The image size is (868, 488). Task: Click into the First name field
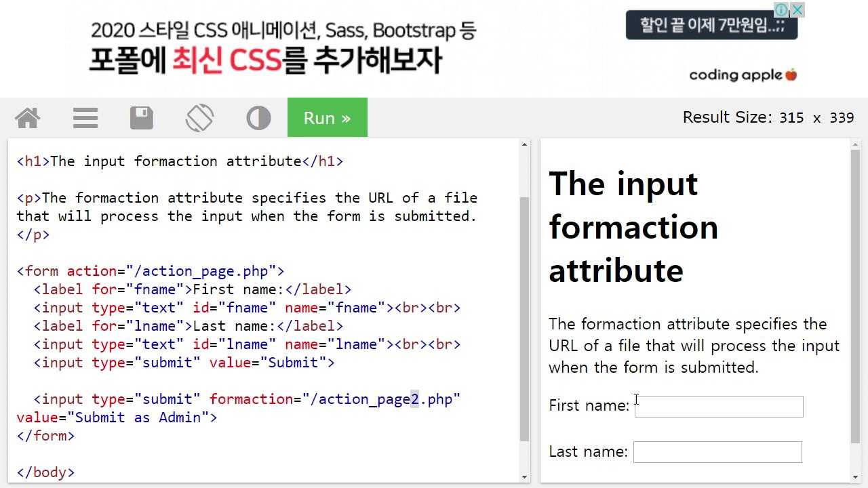pyautogui.click(x=719, y=407)
